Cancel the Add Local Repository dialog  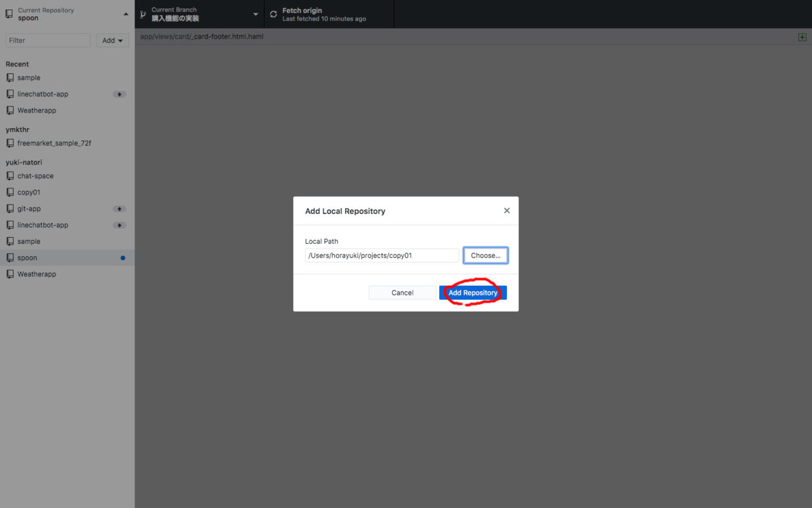(403, 293)
